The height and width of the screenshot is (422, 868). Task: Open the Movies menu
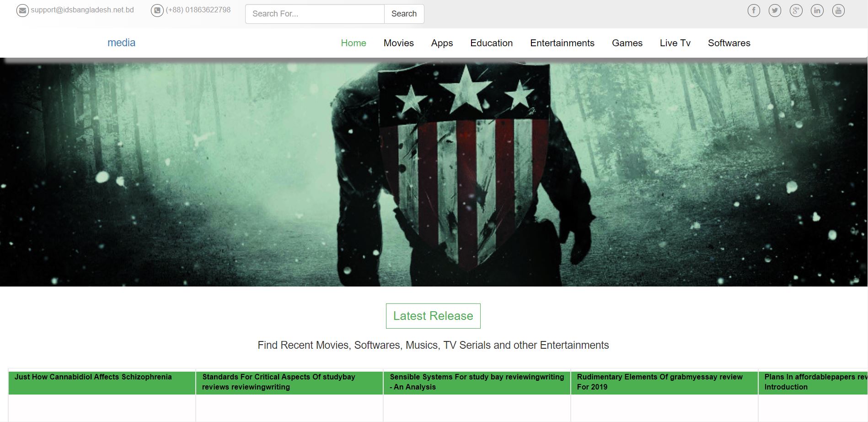398,43
